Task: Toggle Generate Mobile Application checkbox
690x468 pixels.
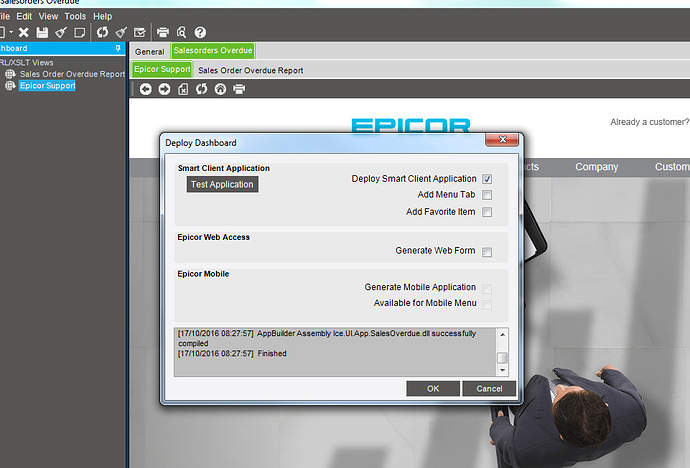Action: pos(487,289)
